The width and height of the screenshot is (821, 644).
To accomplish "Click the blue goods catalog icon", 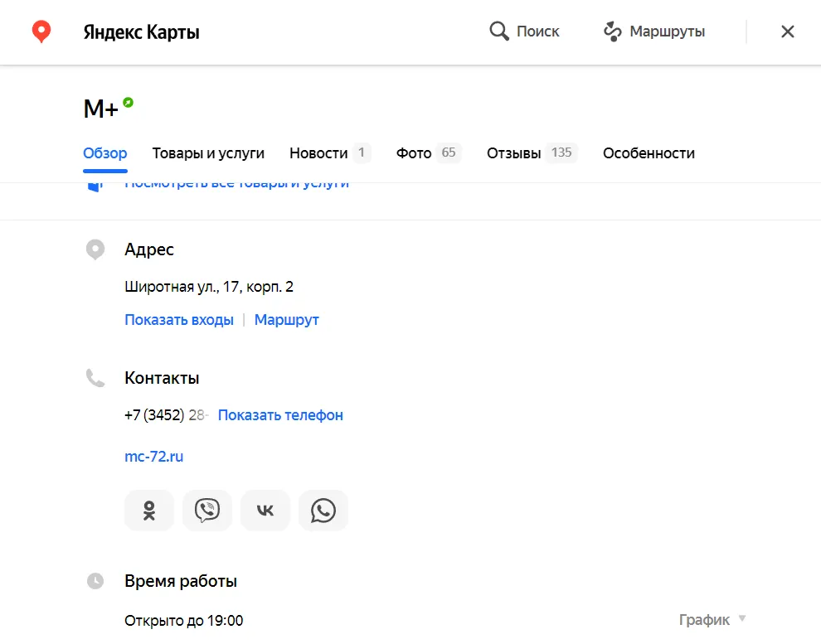I will tap(95, 186).
